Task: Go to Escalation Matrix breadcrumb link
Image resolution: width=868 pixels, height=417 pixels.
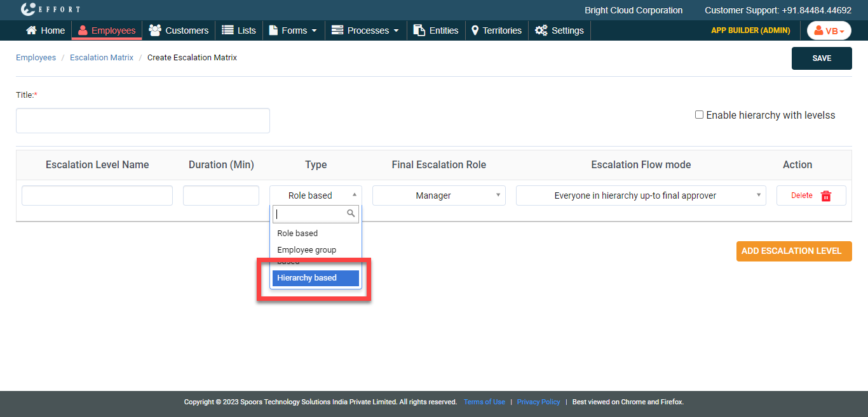Action: point(102,58)
